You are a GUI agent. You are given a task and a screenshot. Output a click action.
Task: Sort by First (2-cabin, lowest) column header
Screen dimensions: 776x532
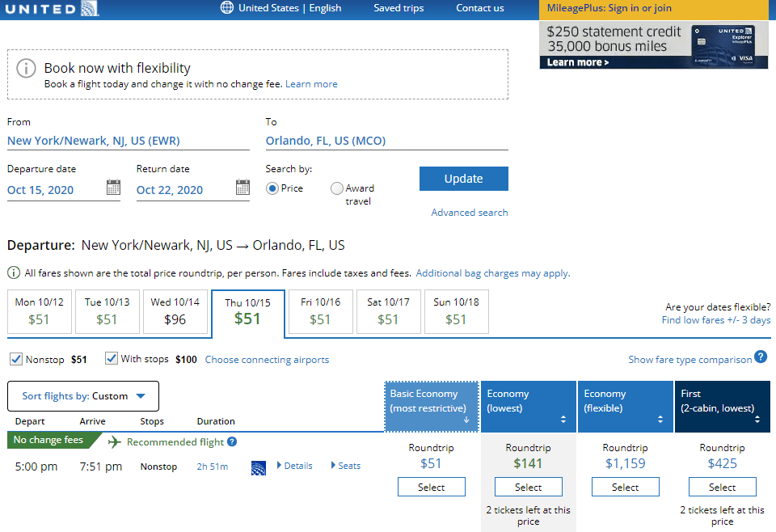coord(723,407)
